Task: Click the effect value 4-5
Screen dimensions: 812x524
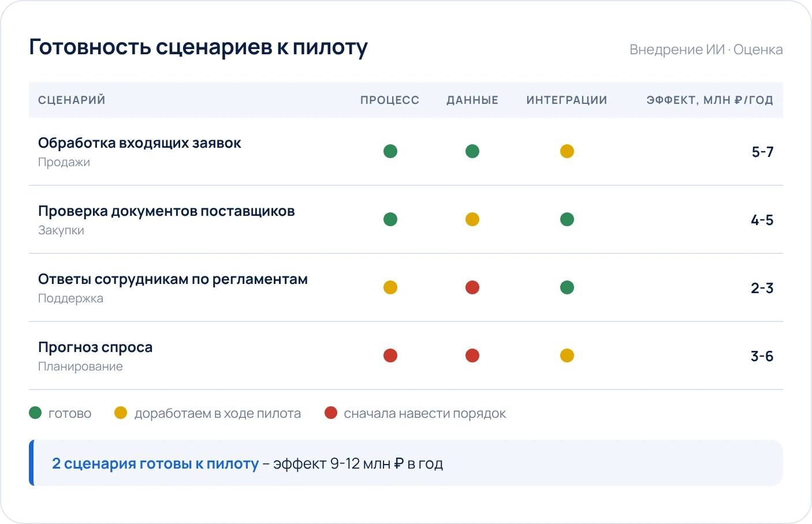Action: pos(762,220)
